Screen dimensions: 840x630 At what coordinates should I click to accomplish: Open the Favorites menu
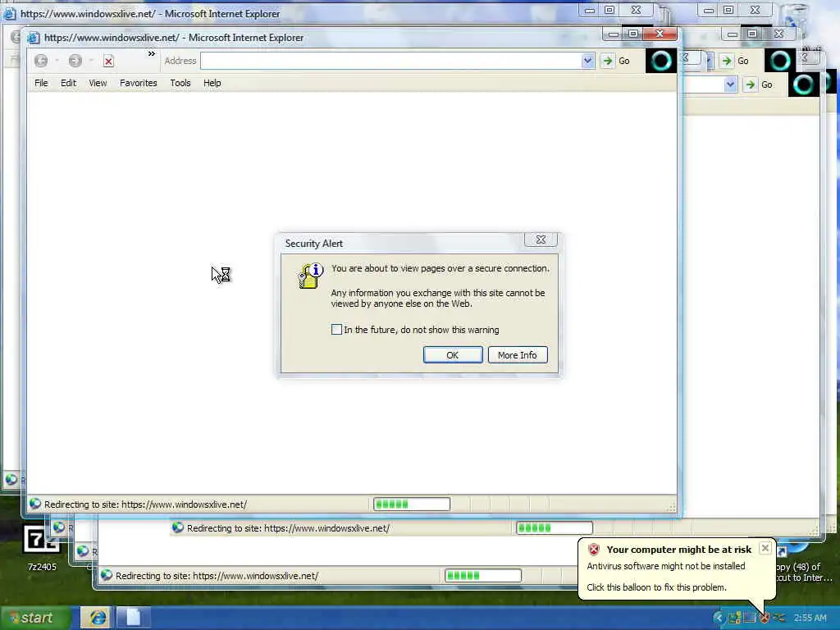[138, 83]
